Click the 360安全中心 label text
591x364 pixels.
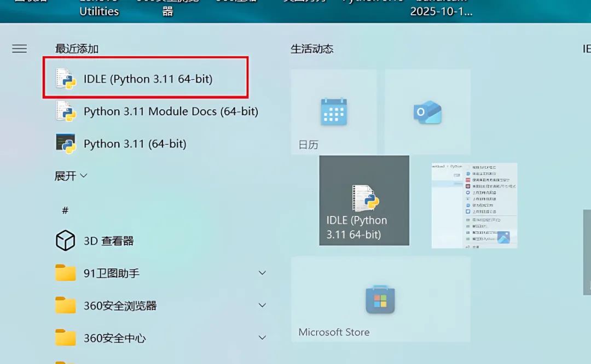click(114, 338)
